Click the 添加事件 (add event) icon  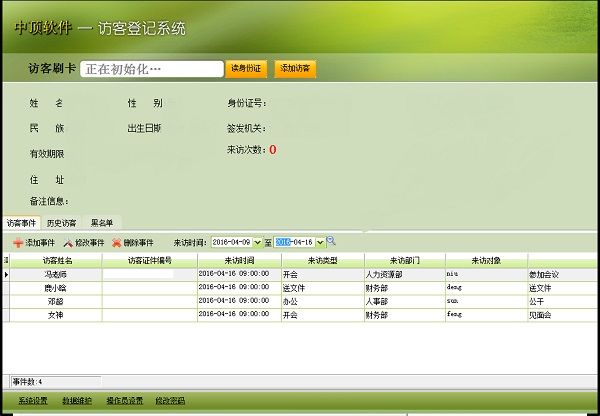click(18, 243)
